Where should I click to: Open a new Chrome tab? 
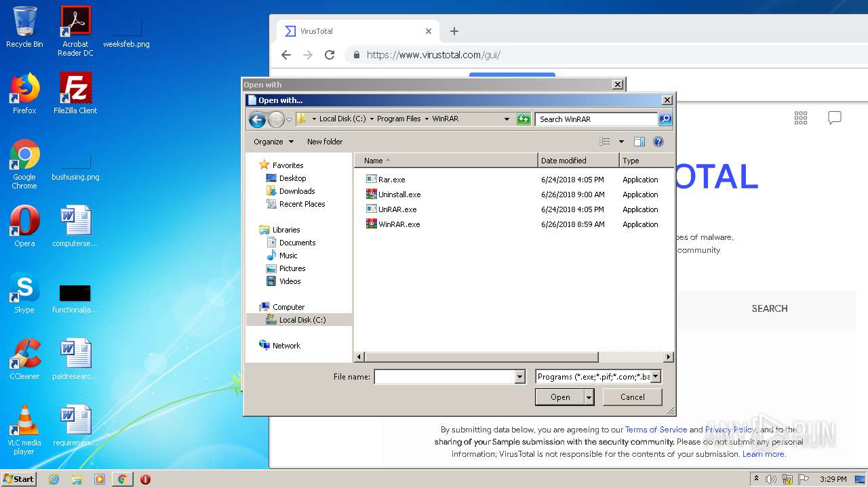[454, 31]
